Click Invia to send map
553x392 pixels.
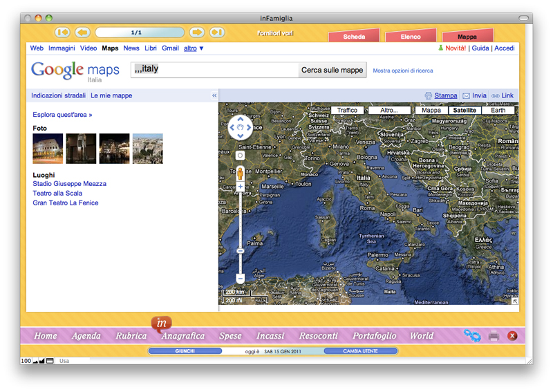[x=479, y=95]
